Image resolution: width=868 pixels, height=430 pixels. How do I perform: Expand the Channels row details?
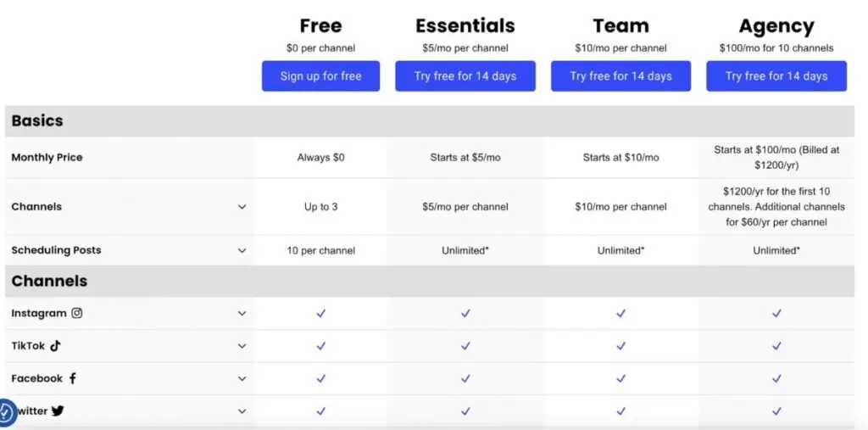pos(242,207)
